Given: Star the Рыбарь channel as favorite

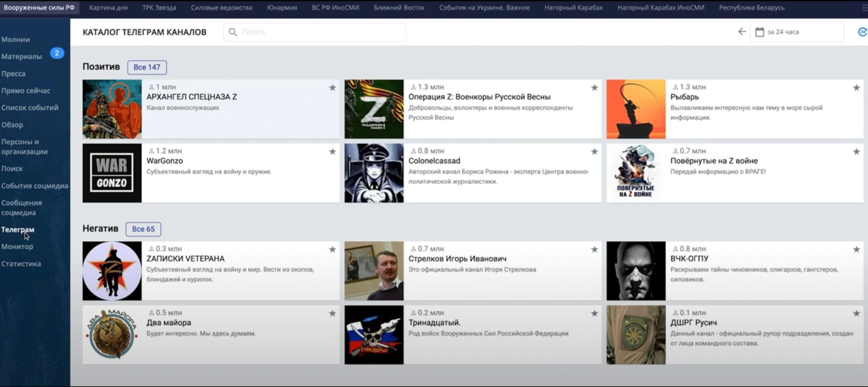Looking at the screenshot, I should pyautogui.click(x=856, y=88).
